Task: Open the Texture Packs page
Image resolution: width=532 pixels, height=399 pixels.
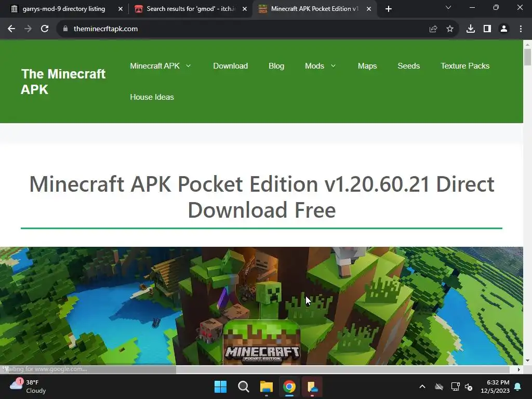Action: 465,66
